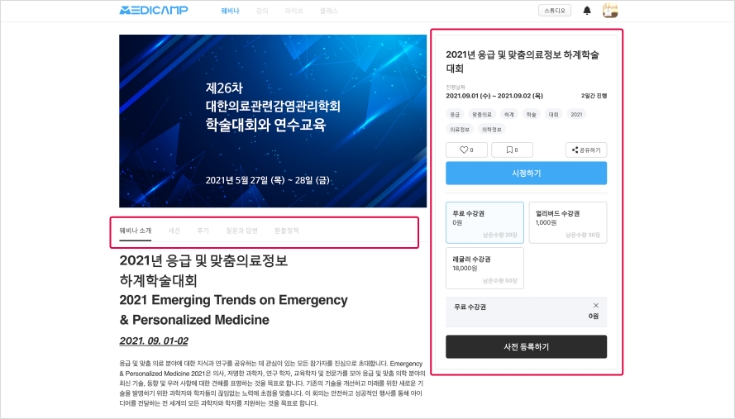Select the 레귤러 수강권 18,000원 ticket

tap(485, 268)
